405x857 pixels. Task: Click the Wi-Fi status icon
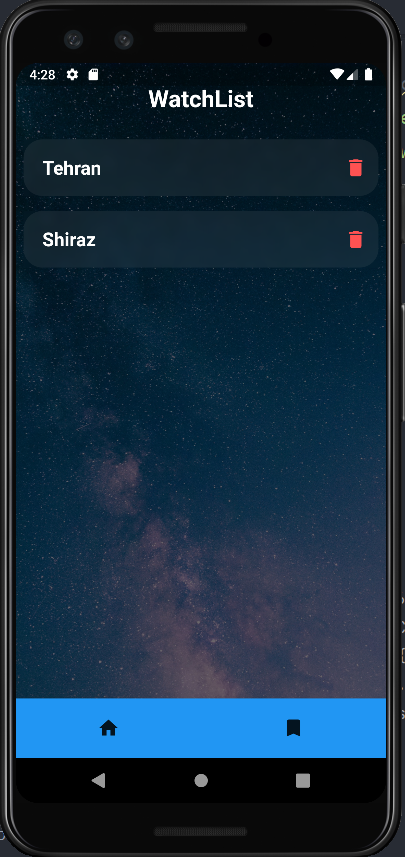337,74
